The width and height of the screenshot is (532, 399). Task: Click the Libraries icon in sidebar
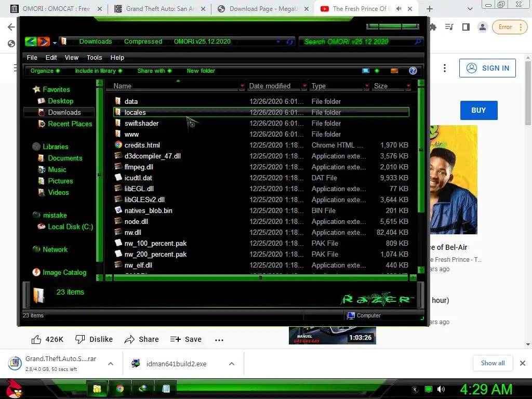(36, 147)
